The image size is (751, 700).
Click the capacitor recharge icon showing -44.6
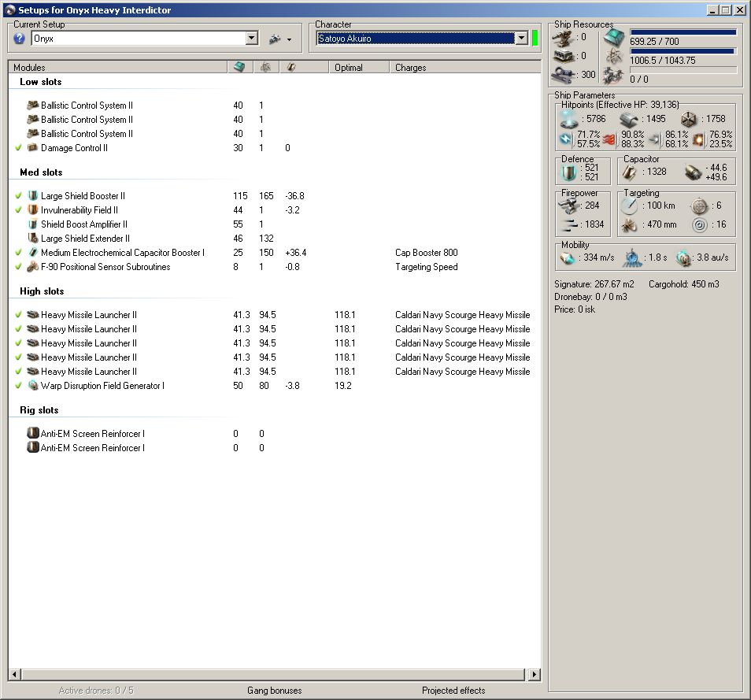(x=693, y=172)
